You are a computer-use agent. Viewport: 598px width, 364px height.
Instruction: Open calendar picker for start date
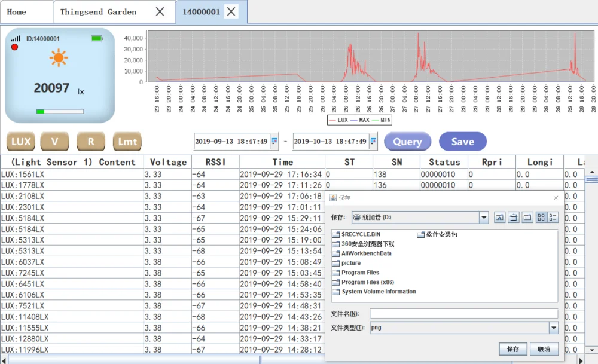274,142
